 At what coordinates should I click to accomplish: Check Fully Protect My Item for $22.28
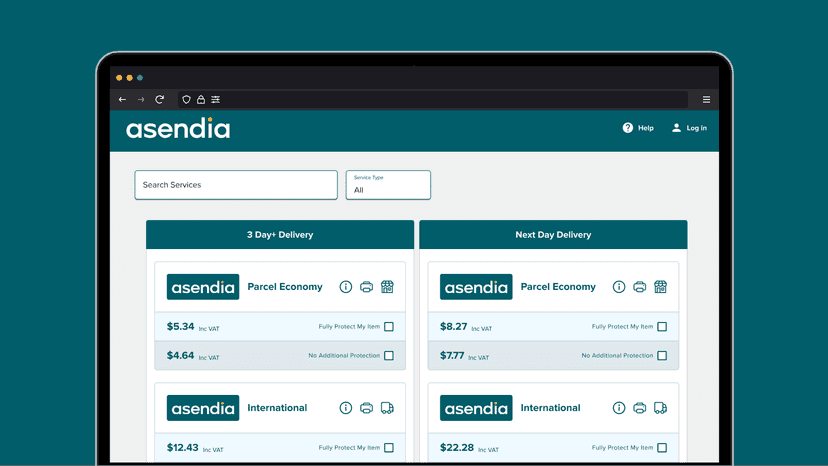point(662,448)
